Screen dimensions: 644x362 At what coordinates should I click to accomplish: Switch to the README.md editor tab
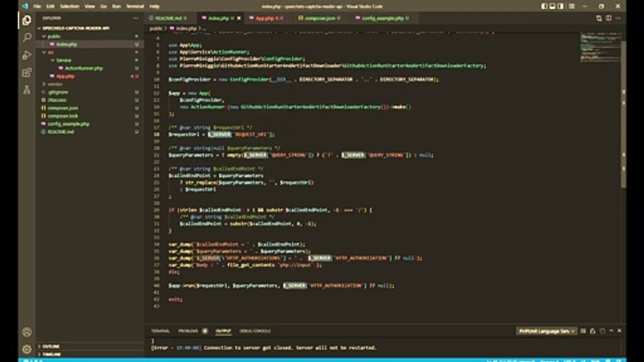point(170,18)
